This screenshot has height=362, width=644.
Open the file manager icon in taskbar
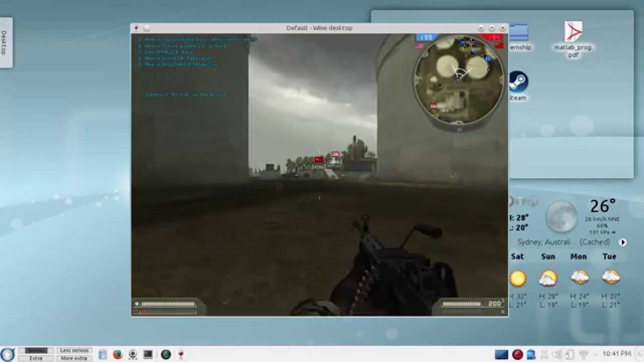point(103,354)
